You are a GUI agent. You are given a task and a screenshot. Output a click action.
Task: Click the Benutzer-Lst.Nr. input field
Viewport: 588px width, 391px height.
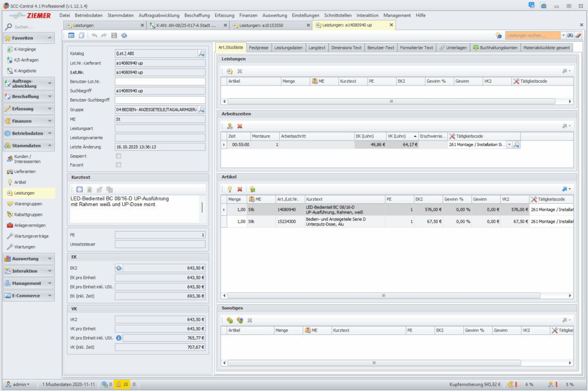pos(160,82)
